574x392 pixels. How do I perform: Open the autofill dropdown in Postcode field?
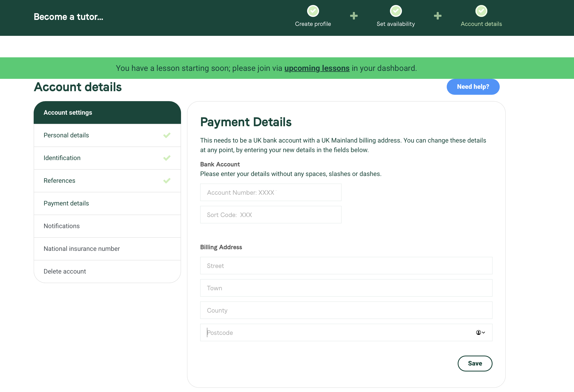pos(480,332)
